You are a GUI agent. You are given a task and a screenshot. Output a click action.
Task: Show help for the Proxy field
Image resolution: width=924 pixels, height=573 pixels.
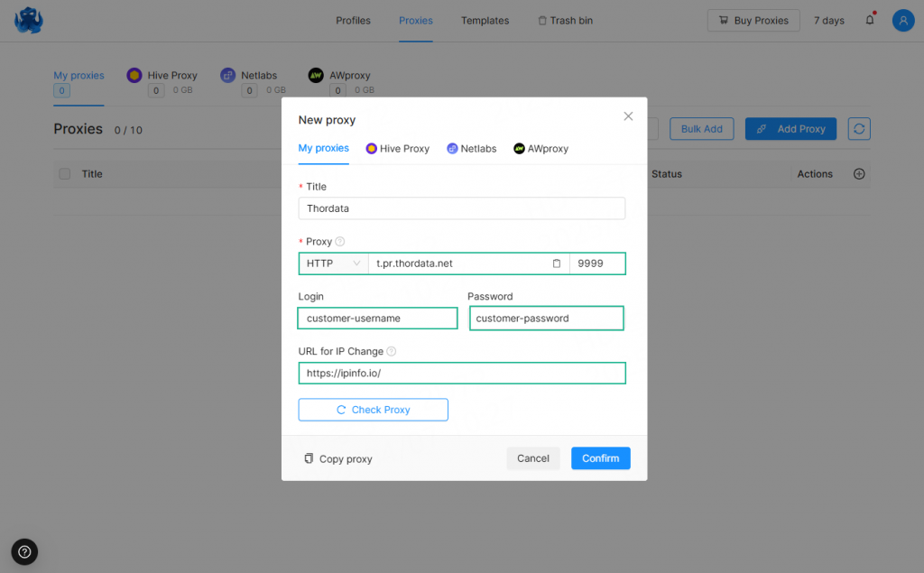pyautogui.click(x=340, y=242)
